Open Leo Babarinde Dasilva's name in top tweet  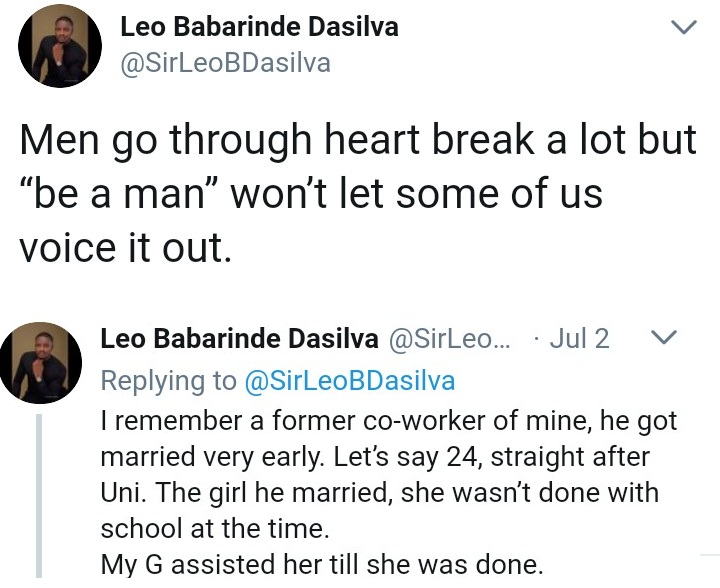pos(259,27)
